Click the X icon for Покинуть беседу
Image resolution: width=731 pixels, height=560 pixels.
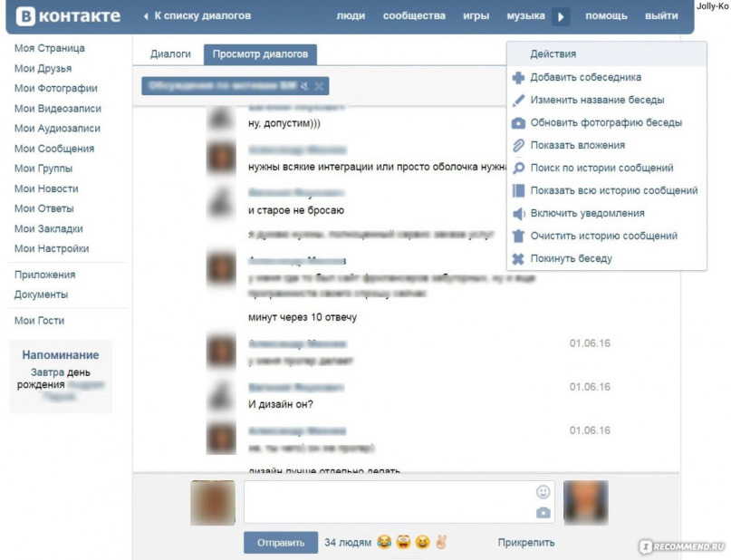[518, 259]
